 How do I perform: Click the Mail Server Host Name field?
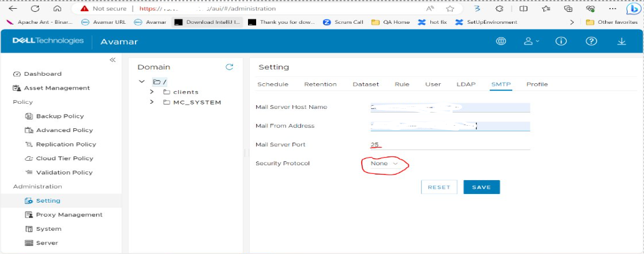click(450, 107)
